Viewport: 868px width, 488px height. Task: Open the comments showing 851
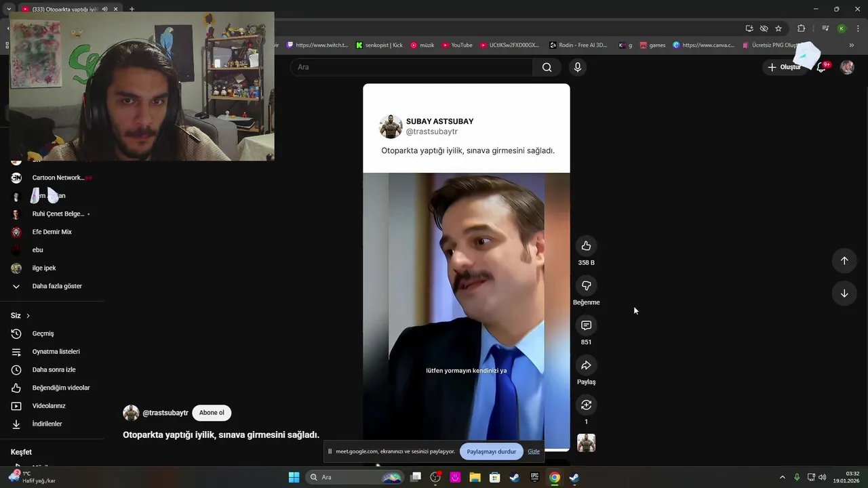[x=586, y=325]
